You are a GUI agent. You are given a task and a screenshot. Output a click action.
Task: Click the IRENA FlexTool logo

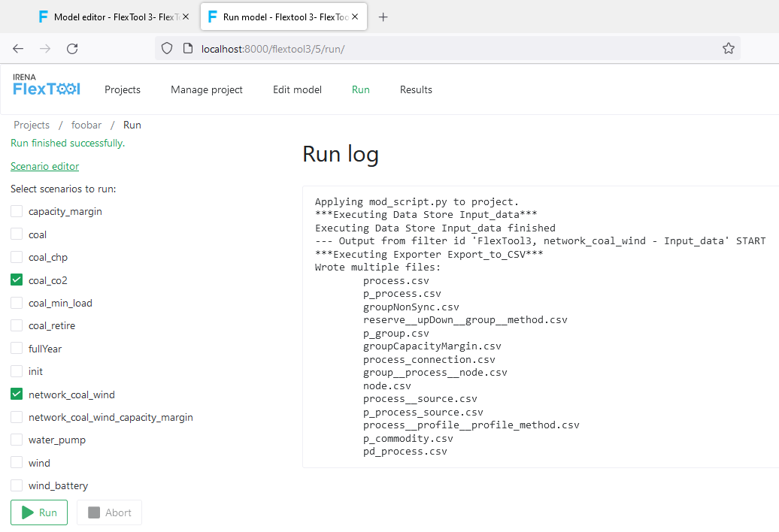pos(46,85)
